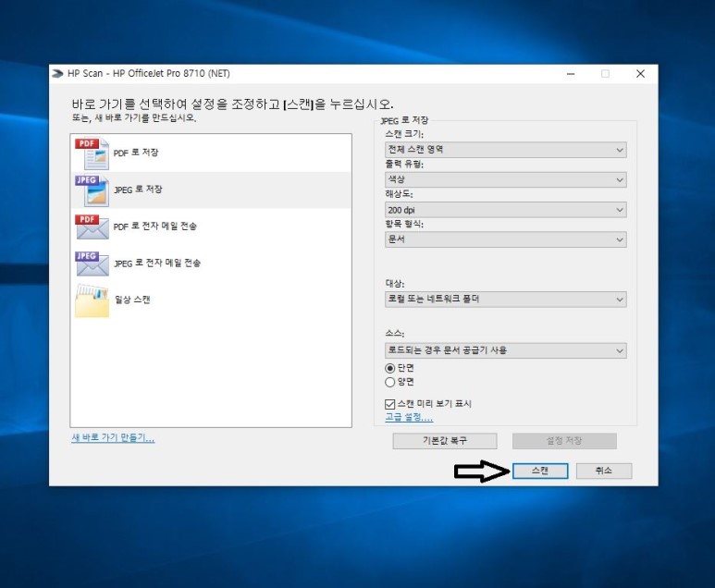Open the 항목 형식 dropdown showing 문서
The height and width of the screenshot is (588, 715).
coord(506,239)
